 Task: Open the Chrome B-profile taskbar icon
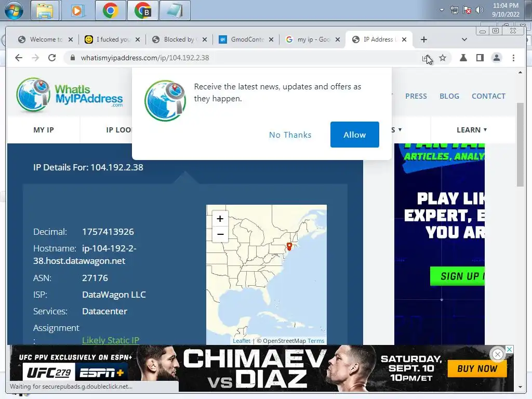tap(143, 10)
